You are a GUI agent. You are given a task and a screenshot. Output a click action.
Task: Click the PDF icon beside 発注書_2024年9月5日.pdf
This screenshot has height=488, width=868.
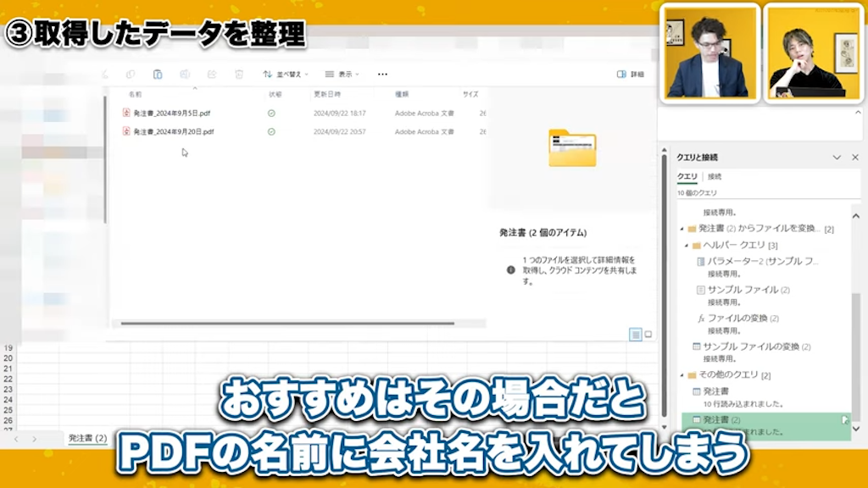point(127,112)
